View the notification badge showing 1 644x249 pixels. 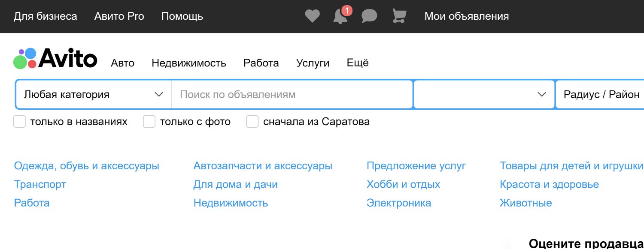point(347,11)
